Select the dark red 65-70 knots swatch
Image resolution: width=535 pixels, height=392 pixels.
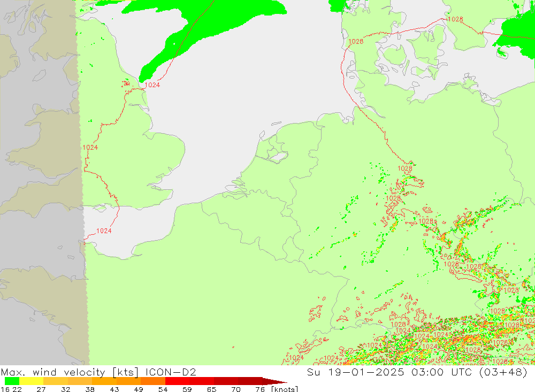point(226,381)
